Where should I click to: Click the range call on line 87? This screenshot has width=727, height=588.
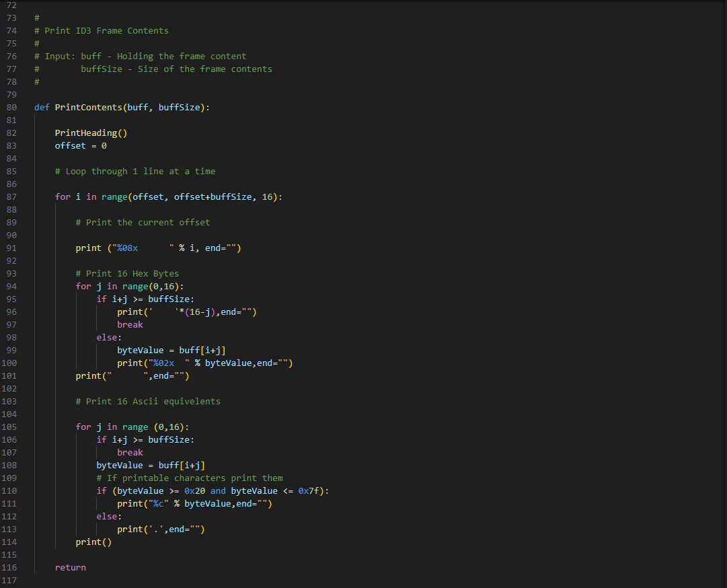click(114, 196)
